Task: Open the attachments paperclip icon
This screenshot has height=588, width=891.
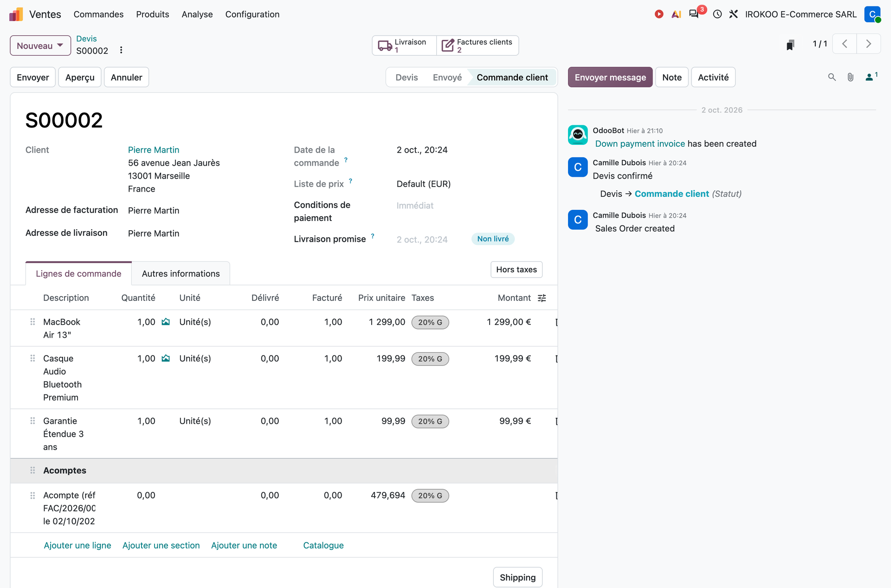Action: 851,78
